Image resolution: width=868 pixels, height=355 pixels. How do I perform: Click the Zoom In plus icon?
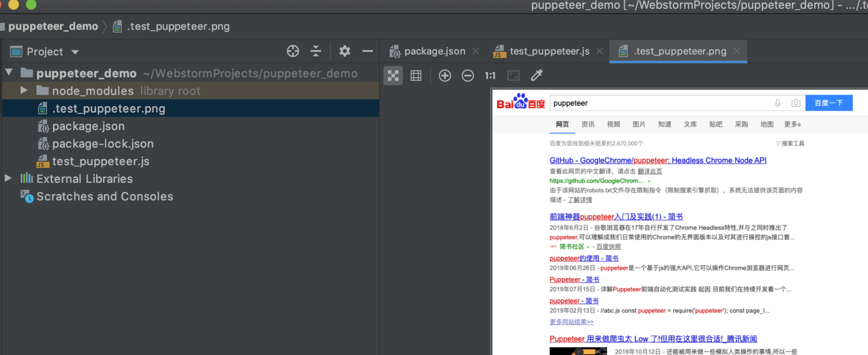click(445, 76)
